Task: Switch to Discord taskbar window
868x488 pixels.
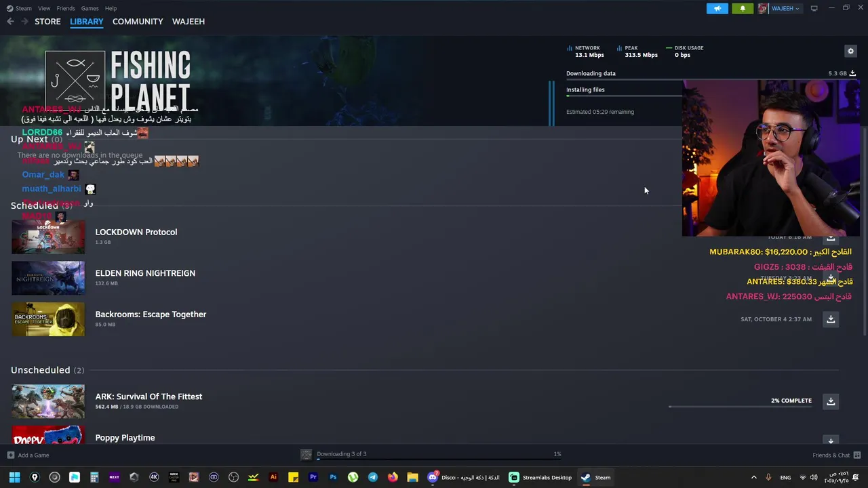Action: (x=465, y=478)
